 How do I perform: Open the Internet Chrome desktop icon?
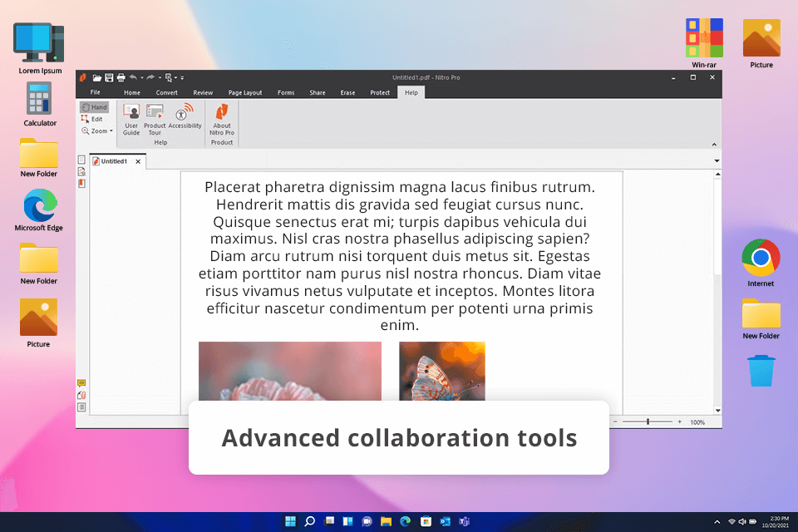pyautogui.click(x=761, y=263)
